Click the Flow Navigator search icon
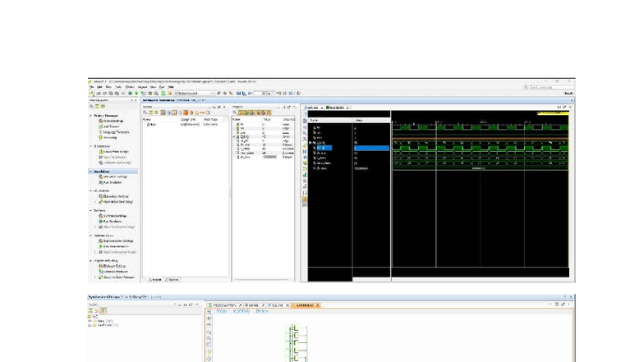This screenshot has height=362, width=644. pos(91,107)
